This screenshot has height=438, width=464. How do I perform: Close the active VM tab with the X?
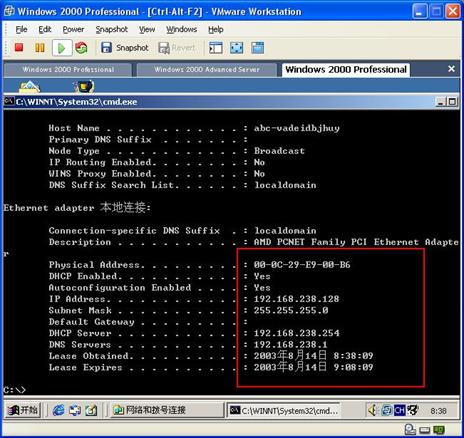point(451,69)
